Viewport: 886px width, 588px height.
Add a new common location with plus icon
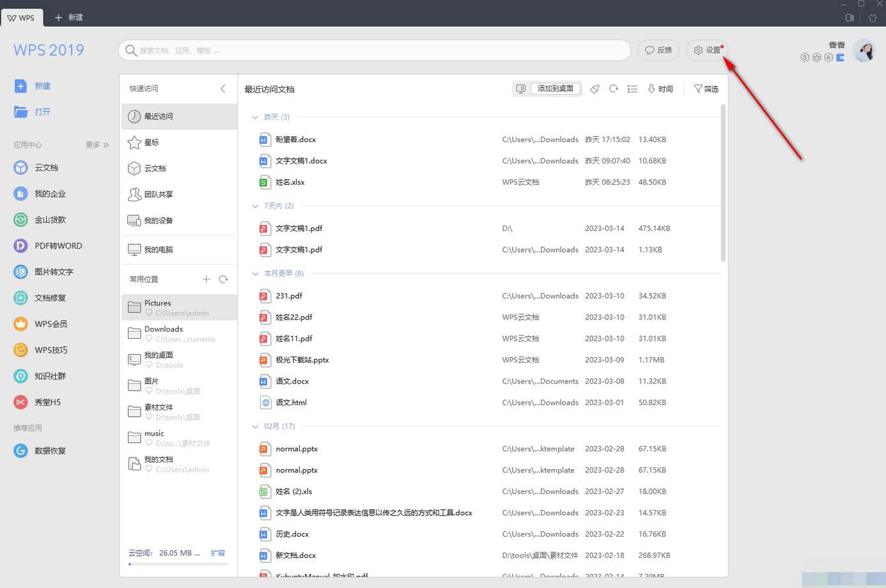(206, 279)
